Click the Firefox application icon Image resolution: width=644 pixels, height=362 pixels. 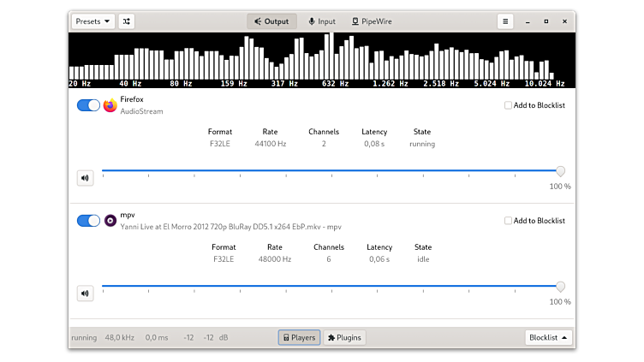110,105
